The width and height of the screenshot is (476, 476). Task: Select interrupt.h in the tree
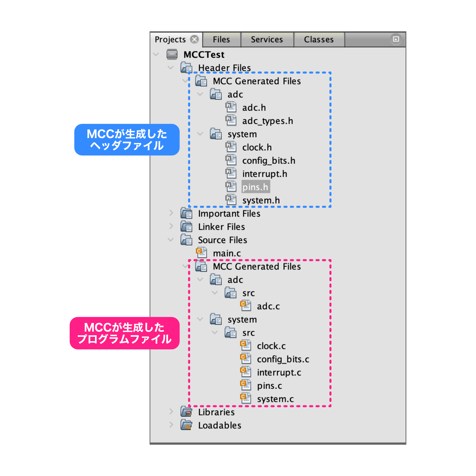[x=265, y=174]
